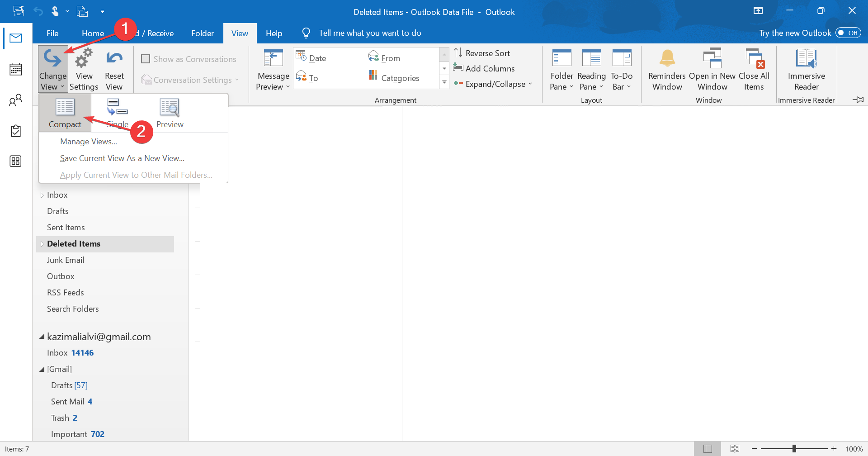Screen dimensions: 868x456
Task: Select the Junk Email folder
Action: click(66, 260)
